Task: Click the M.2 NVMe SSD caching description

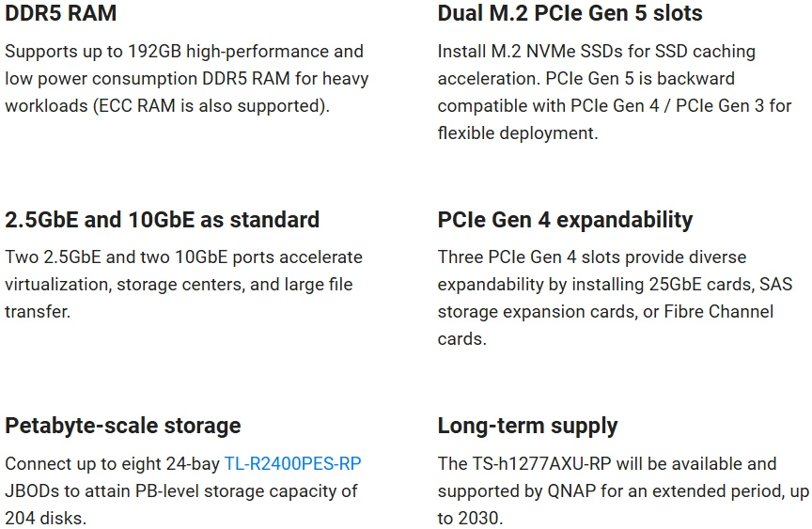Action: 615,92
